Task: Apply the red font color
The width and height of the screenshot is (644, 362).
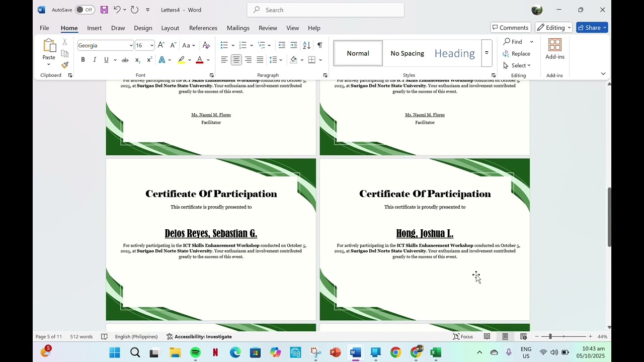Action: [200, 60]
